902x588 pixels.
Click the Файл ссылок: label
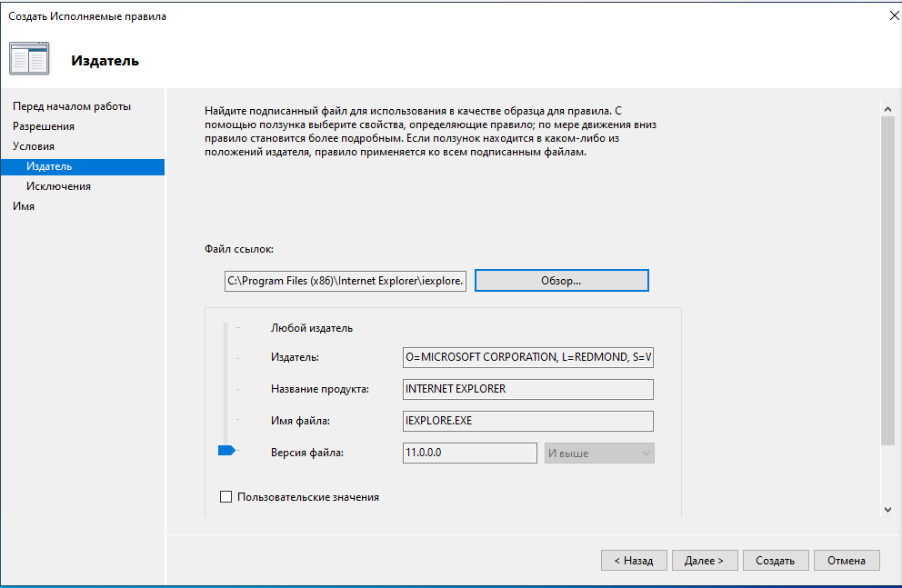click(x=239, y=249)
